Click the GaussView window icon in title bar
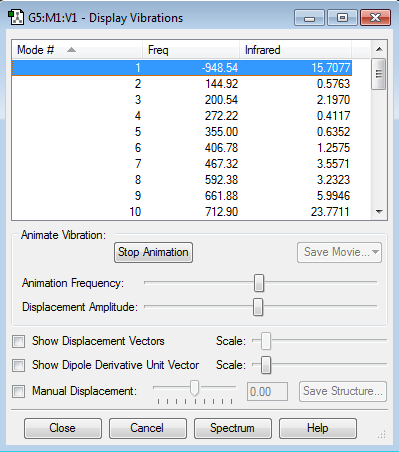 (x=16, y=18)
